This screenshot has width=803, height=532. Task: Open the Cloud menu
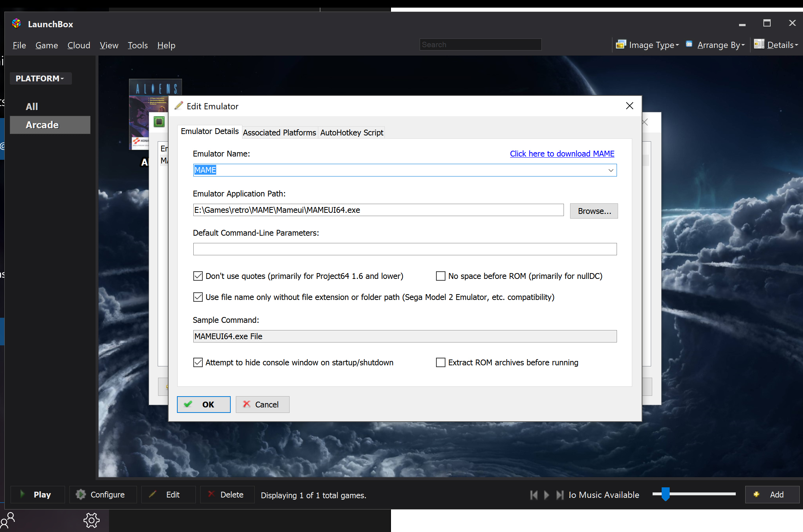(79, 45)
